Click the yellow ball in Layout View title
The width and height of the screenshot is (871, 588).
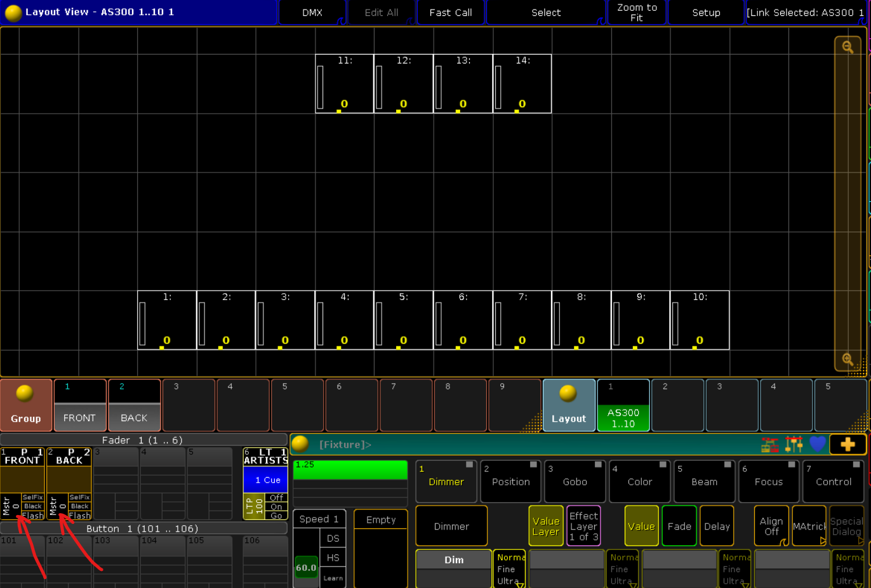click(13, 12)
